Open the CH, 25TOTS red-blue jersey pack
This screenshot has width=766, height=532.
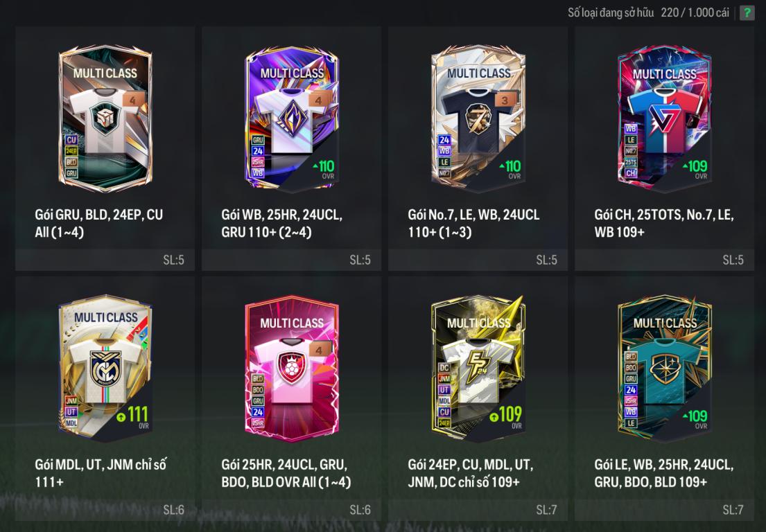664,118
